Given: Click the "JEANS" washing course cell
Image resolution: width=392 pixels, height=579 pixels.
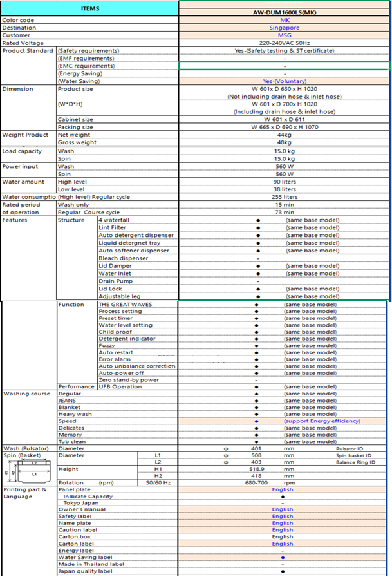Looking at the screenshot, I should pyautogui.click(x=117, y=401).
